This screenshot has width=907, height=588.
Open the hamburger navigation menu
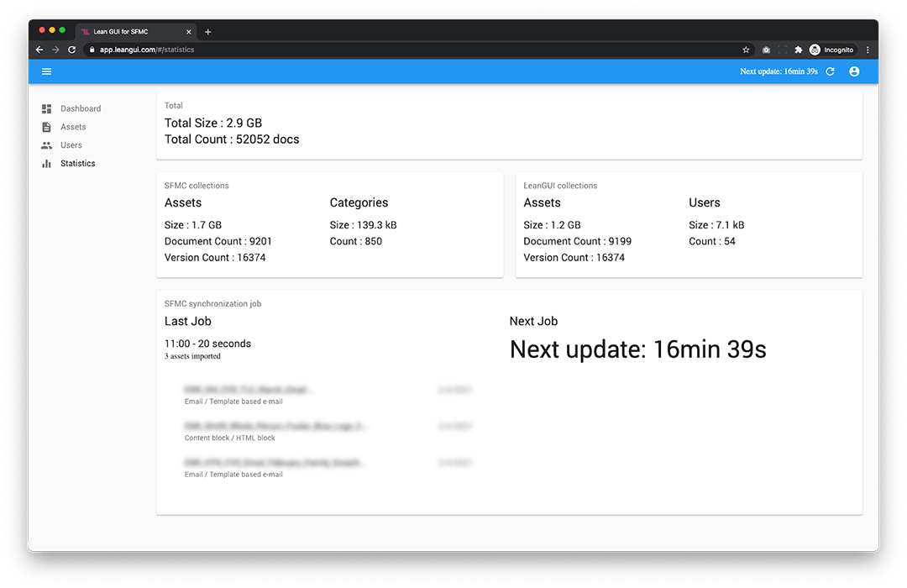click(x=46, y=71)
